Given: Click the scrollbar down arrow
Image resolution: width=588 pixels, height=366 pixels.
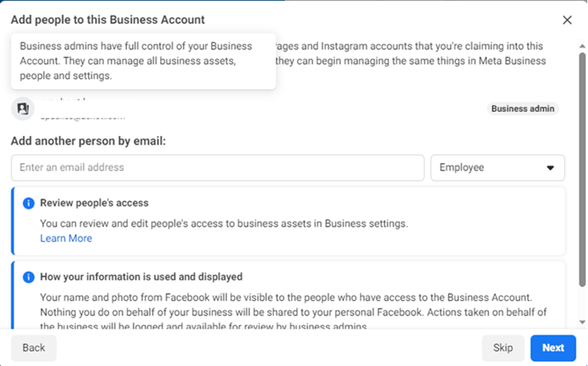Looking at the screenshot, I should click(582, 322).
